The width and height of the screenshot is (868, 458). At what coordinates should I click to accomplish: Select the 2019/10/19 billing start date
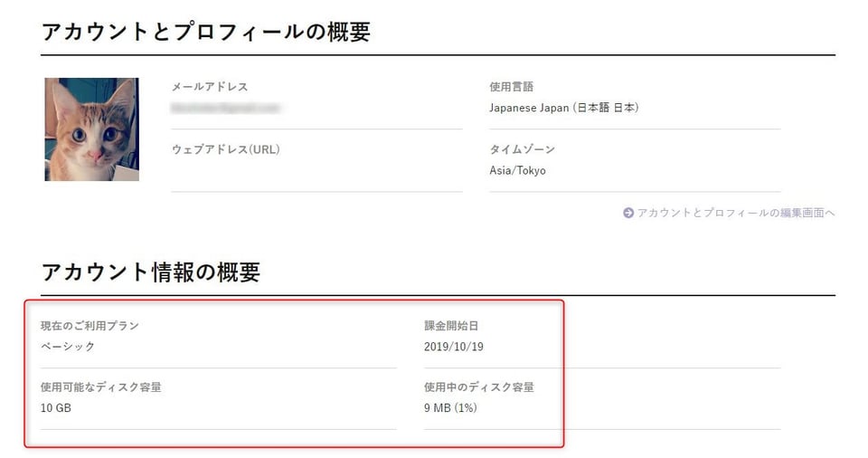[454, 347]
